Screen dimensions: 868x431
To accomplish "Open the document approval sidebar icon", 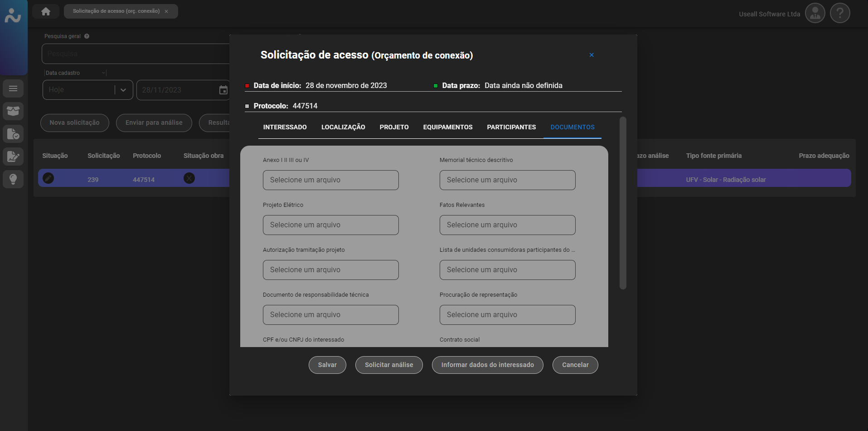I will point(13,134).
